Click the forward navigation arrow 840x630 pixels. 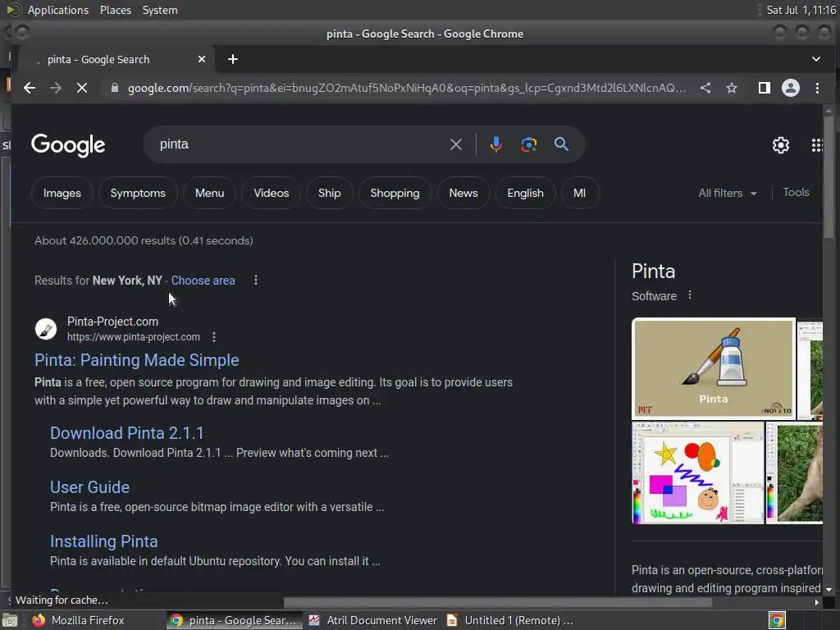click(56, 88)
